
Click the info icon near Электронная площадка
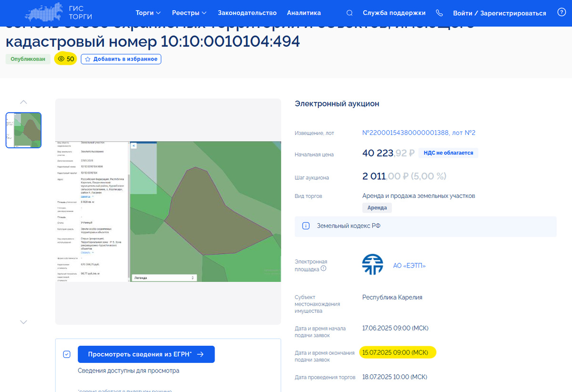(323, 268)
